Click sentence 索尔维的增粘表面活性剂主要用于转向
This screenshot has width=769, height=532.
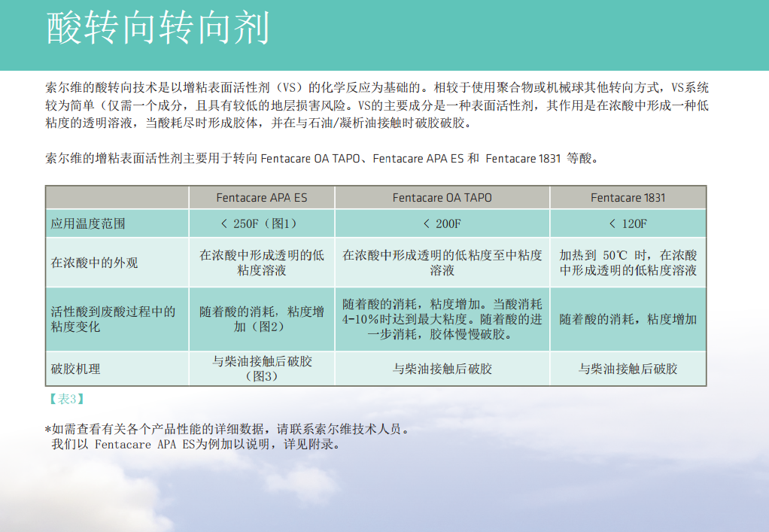pos(321,158)
